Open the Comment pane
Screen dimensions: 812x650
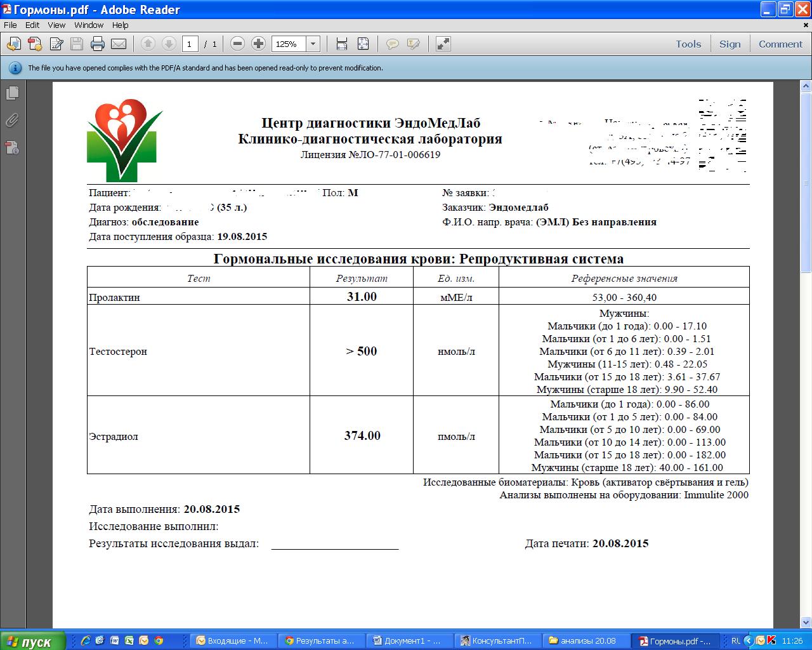pyautogui.click(x=780, y=44)
